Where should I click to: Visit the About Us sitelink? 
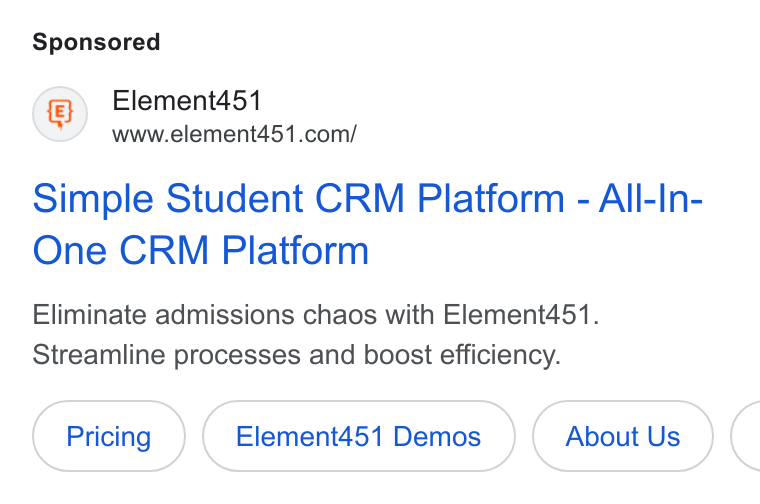pos(623,436)
